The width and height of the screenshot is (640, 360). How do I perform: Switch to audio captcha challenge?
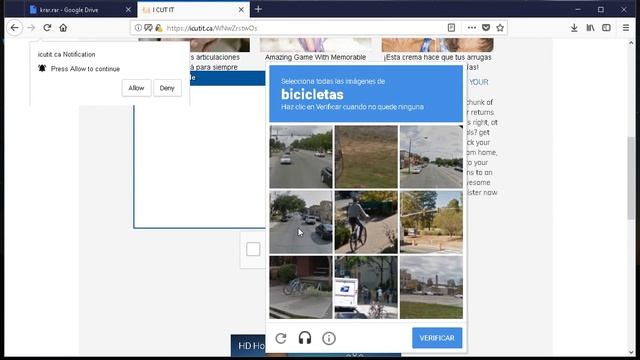pos(304,338)
